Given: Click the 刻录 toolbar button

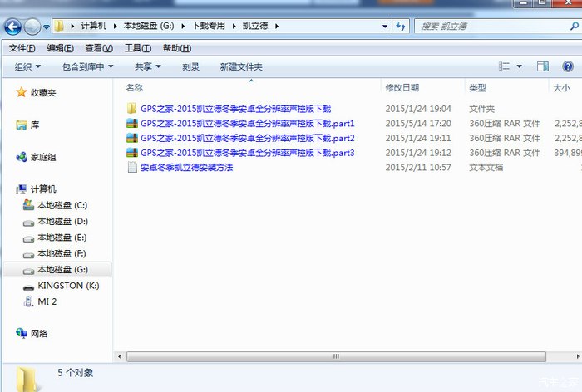Looking at the screenshot, I should (x=190, y=66).
